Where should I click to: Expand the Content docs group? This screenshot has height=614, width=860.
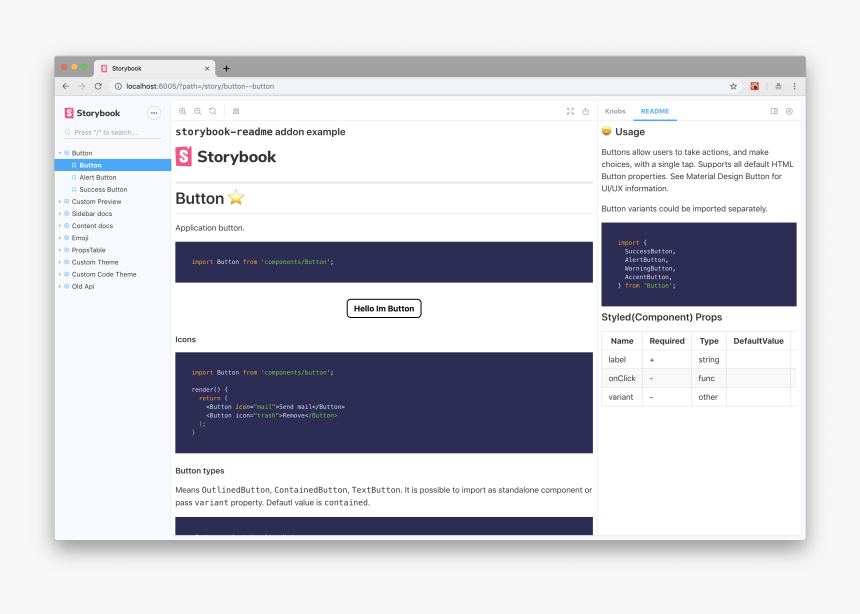pyautogui.click(x=92, y=226)
